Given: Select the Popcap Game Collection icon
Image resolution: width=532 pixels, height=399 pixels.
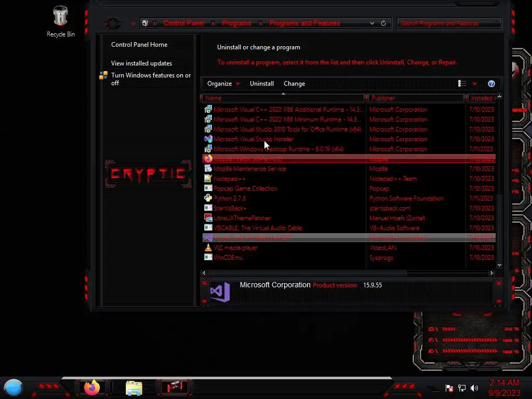Looking at the screenshot, I should 208,188.
